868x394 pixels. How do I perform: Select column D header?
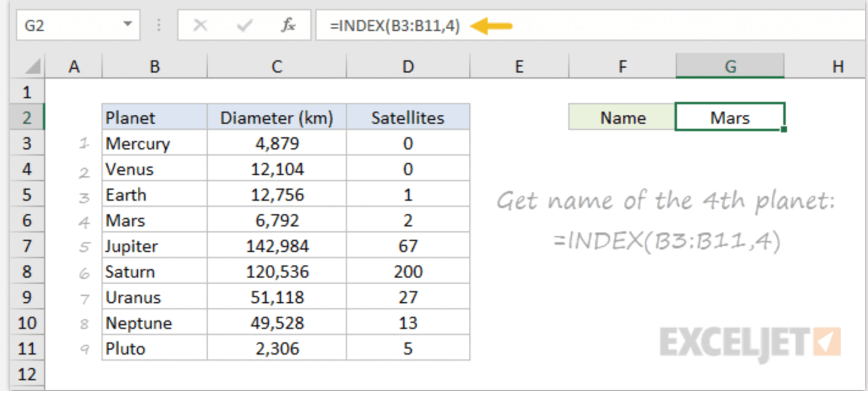(x=408, y=67)
